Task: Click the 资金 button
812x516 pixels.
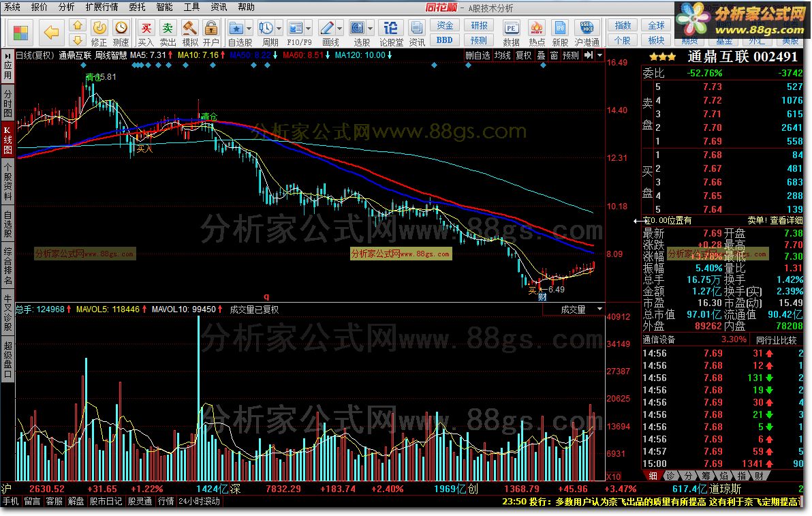Action: click(445, 25)
